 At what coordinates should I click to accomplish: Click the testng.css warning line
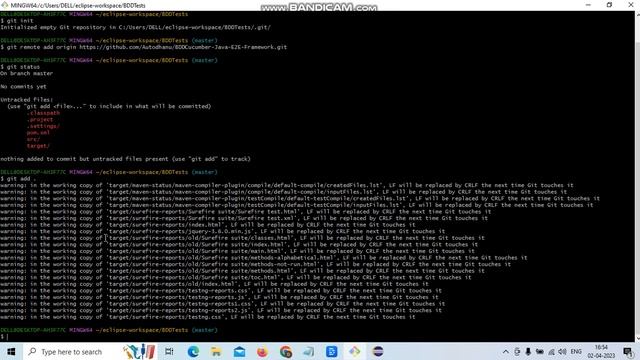click(x=208, y=317)
